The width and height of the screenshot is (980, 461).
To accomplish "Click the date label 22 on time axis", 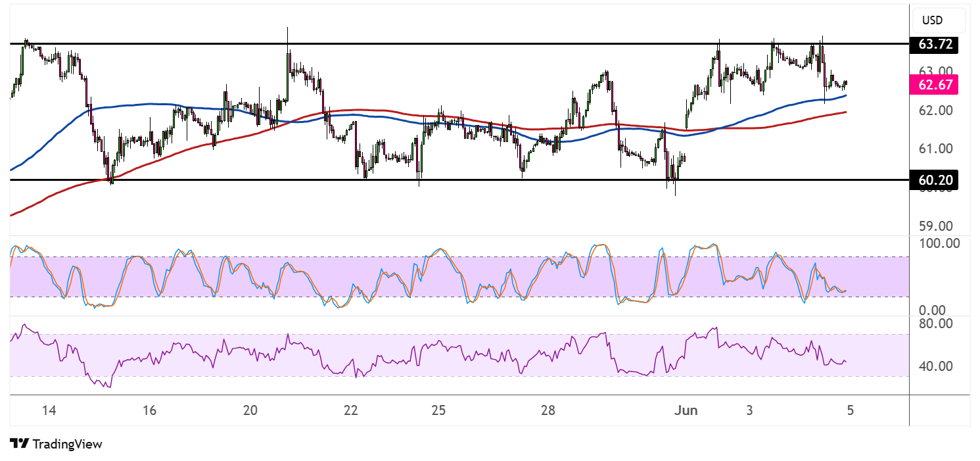I will [351, 410].
